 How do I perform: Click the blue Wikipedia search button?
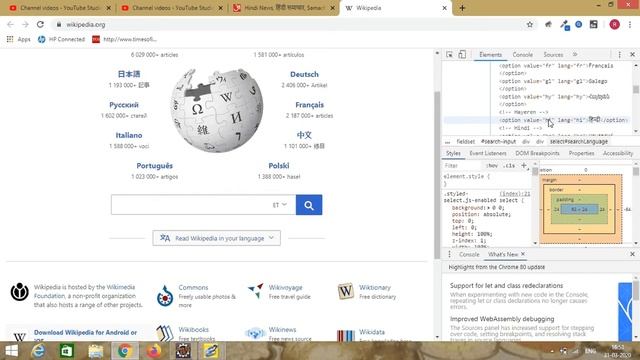pos(309,205)
